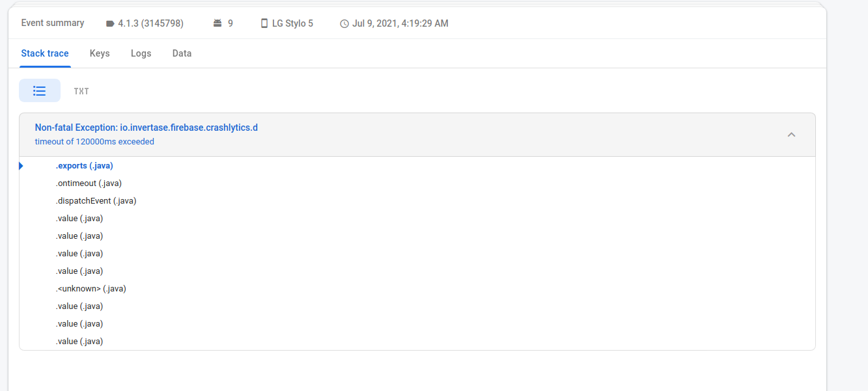Click the chevron on the exception header
868x391 pixels.
[x=791, y=134]
